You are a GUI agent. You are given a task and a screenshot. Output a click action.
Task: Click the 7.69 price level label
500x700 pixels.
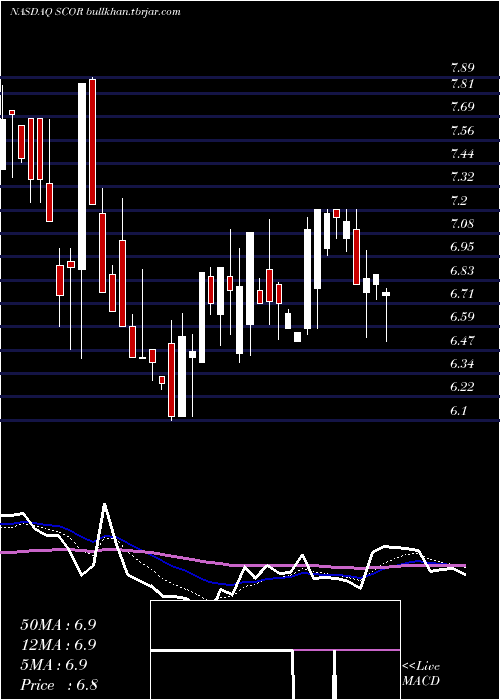coord(462,107)
